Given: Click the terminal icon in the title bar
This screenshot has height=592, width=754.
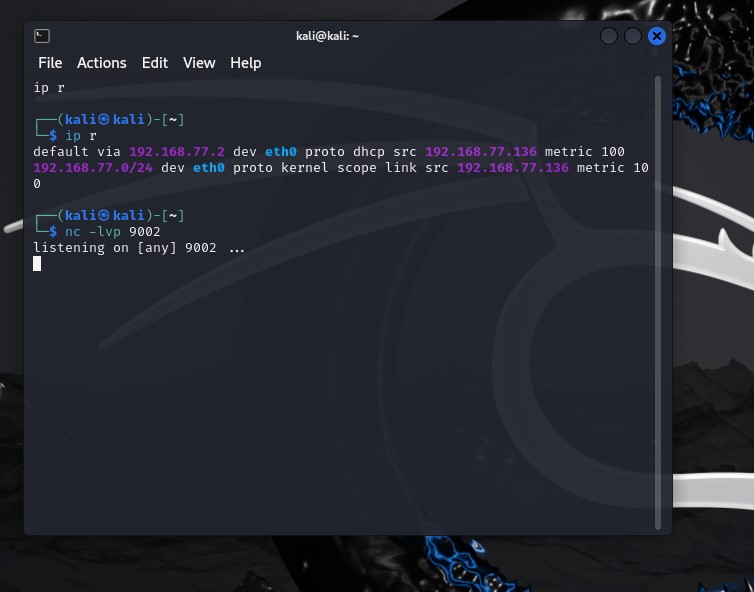Looking at the screenshot, I should coord(42,36).
